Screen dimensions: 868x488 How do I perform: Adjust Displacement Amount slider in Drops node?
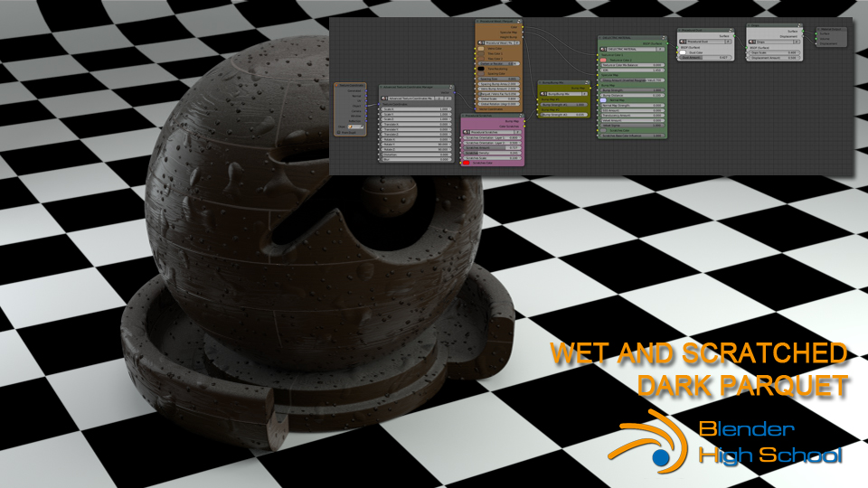click(774, 58)
